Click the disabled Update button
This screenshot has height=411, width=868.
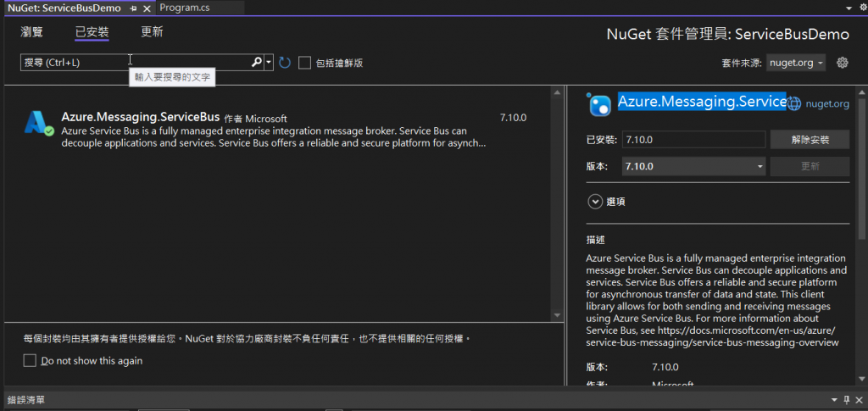(810, 166)
